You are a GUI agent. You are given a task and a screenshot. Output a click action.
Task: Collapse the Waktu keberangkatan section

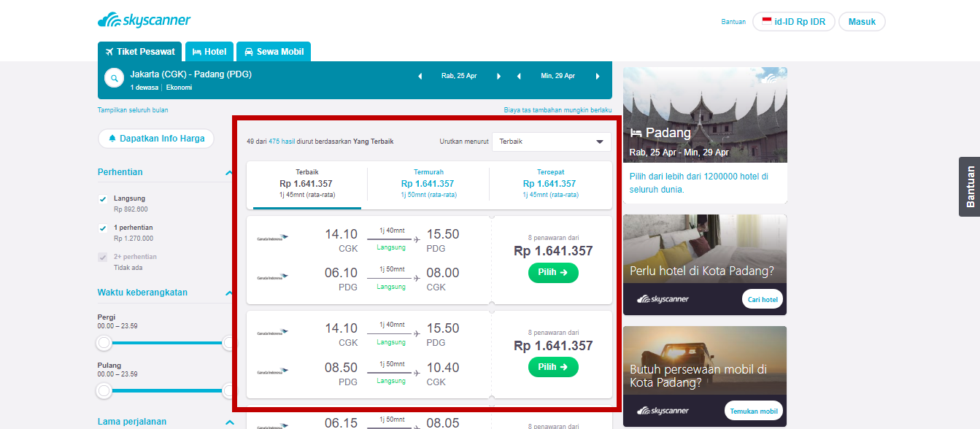pyautogui.click(x=229, y=293)
